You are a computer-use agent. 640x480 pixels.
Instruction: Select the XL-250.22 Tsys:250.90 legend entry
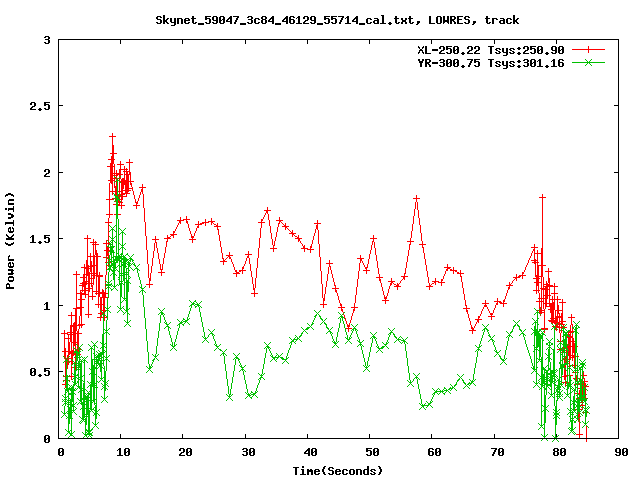point(491,50)
